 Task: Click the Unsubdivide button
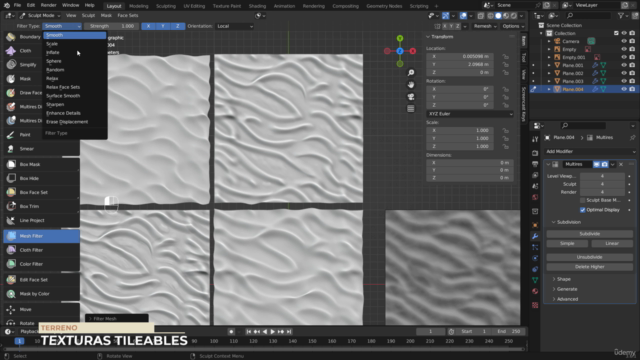point(590,257)
